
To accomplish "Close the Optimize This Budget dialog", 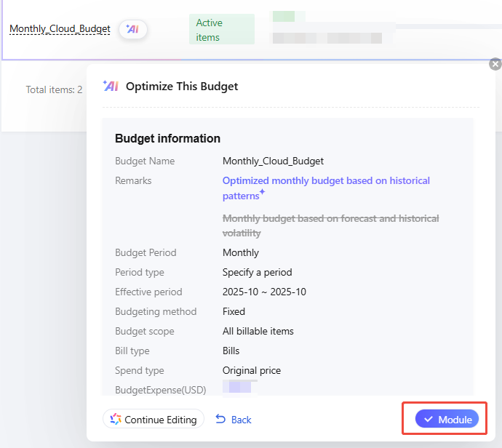I will (x=495, y=64).
